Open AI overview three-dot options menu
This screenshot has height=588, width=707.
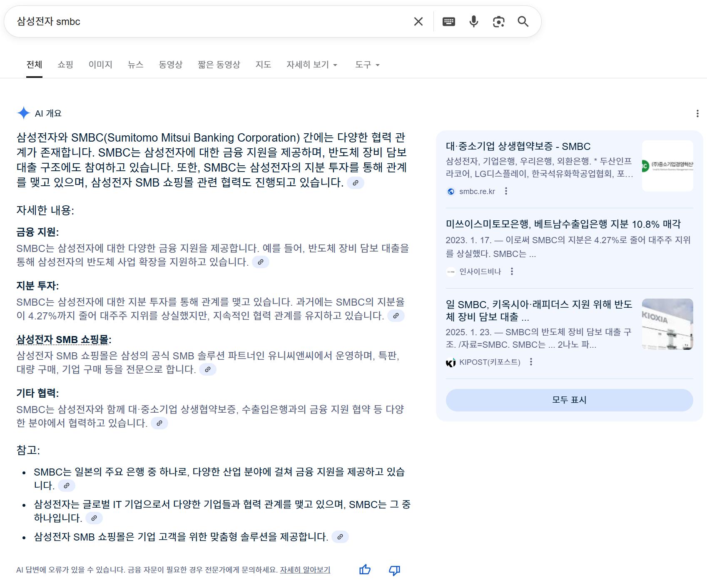pyautogui.click(x=697, y=113)
